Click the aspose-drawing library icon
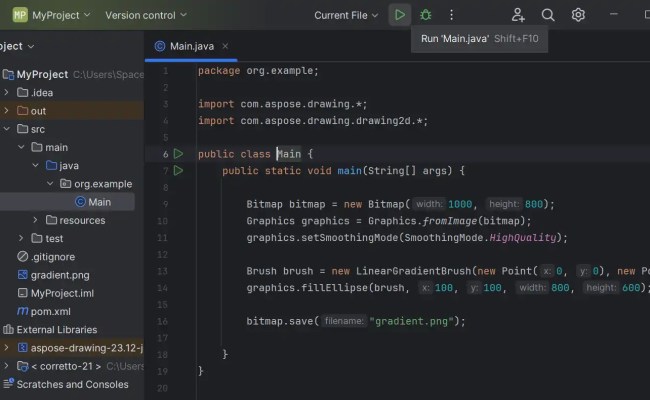This screenshot has width=650, height=400. (x=22, y=348)
